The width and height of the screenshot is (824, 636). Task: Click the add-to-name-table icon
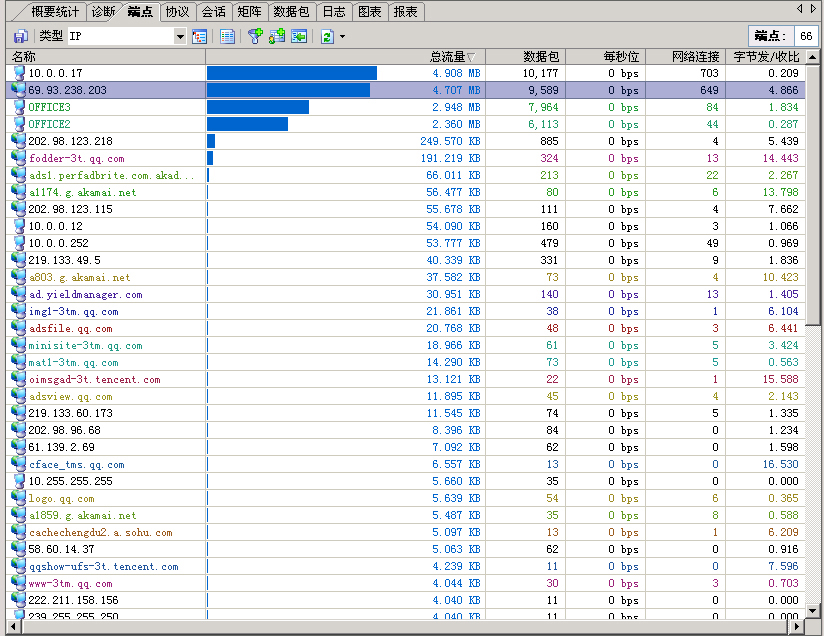pyautogui.click(x=277, y=36)
